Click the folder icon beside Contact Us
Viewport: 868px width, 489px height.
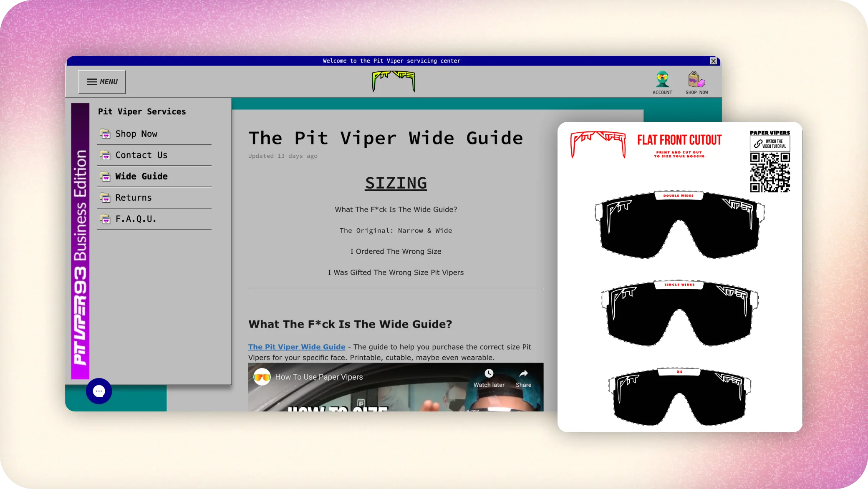105,155
